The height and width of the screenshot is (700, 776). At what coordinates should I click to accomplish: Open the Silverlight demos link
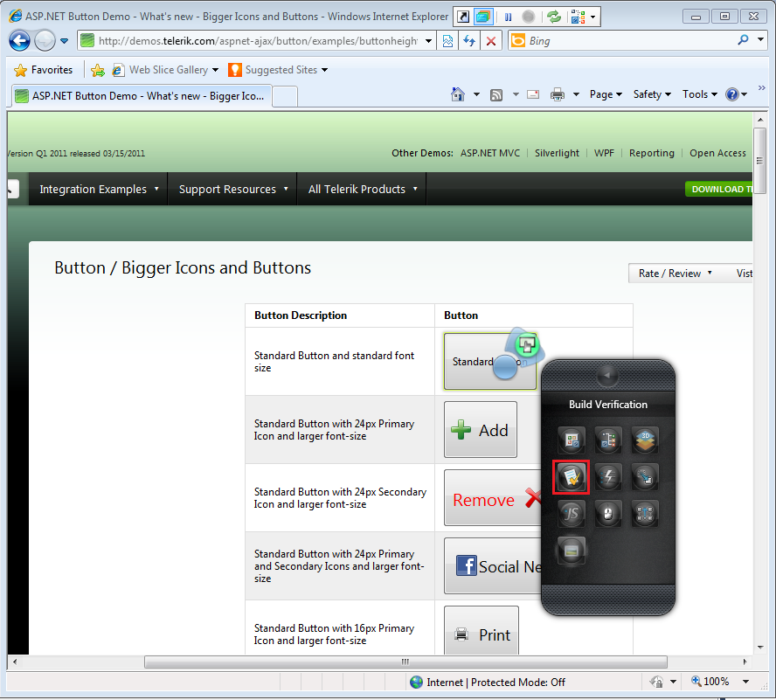pyautogui.click(x=557, y=153)
